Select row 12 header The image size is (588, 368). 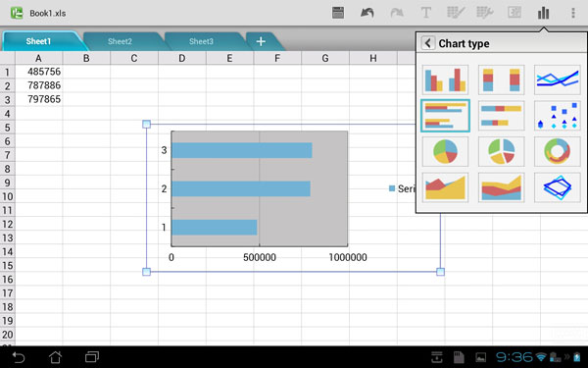(7, 224)
